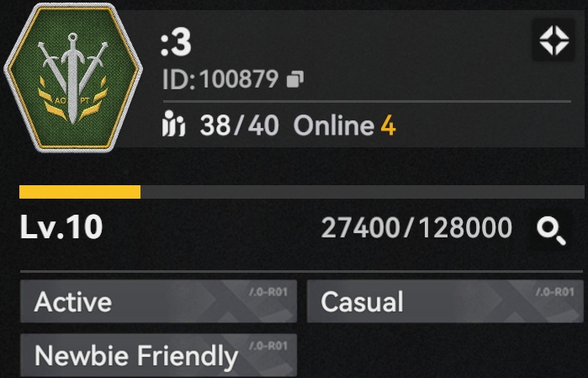
Task: Copy the guild ID with the copy icon
Action: click(x=295, y=80)
